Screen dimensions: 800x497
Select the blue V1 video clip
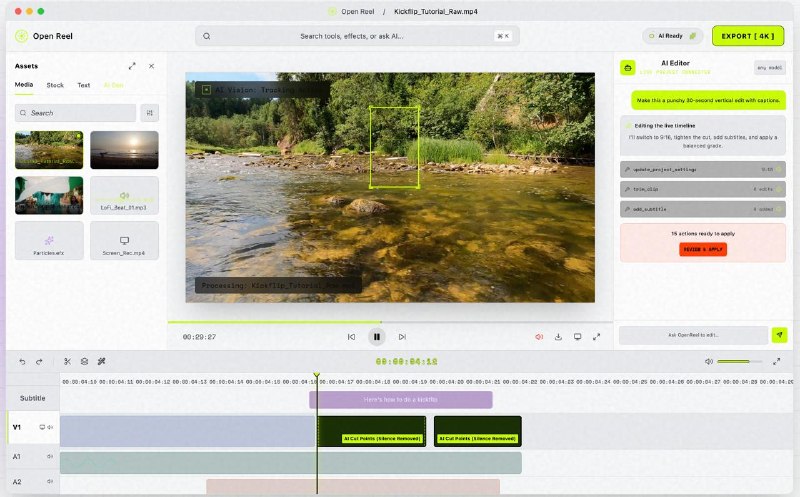[x=188, y=431]
